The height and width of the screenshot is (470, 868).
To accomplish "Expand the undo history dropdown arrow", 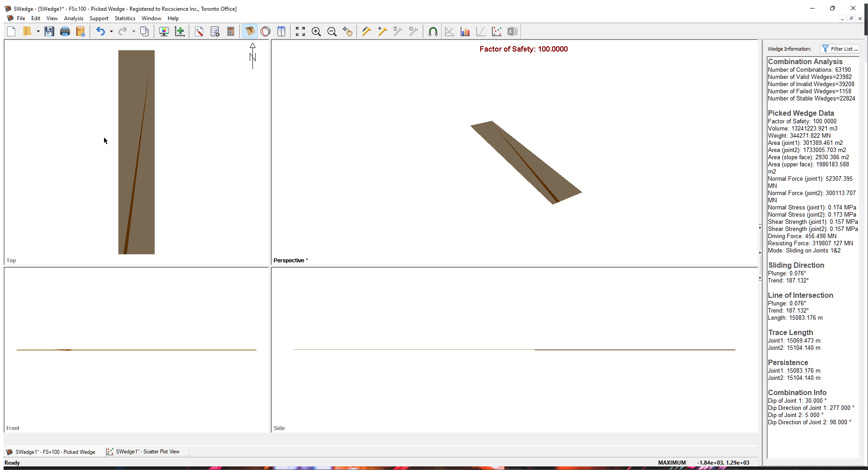I will tap(111, 31).
